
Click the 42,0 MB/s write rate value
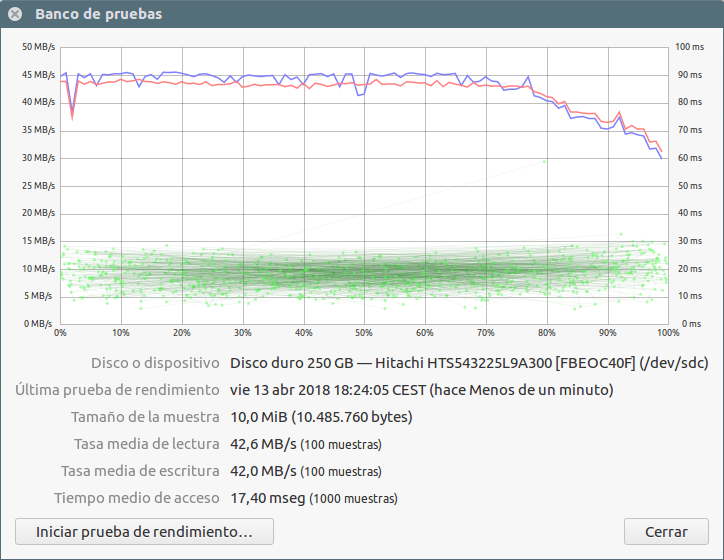(x=263, y=470)
